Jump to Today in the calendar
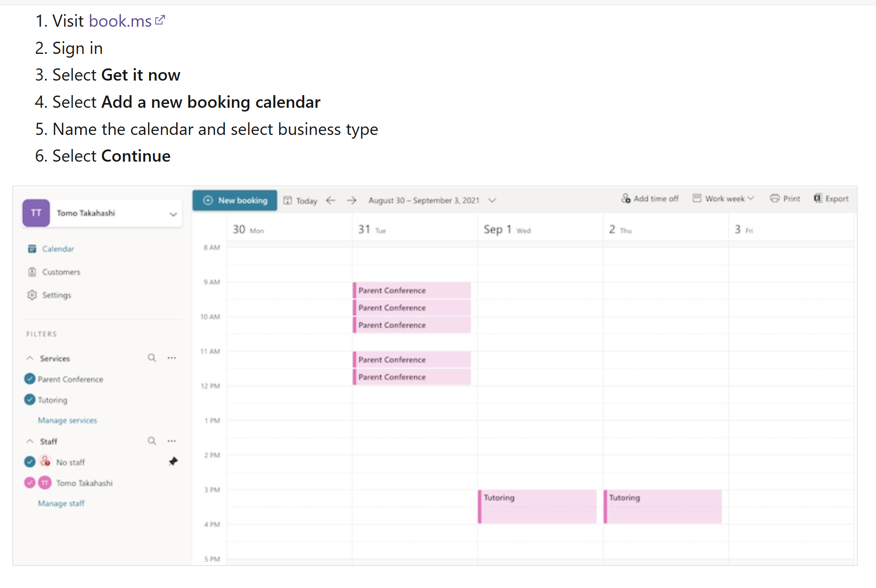Image resolution: width=876 pixels, height=588 pixels. 300,201
